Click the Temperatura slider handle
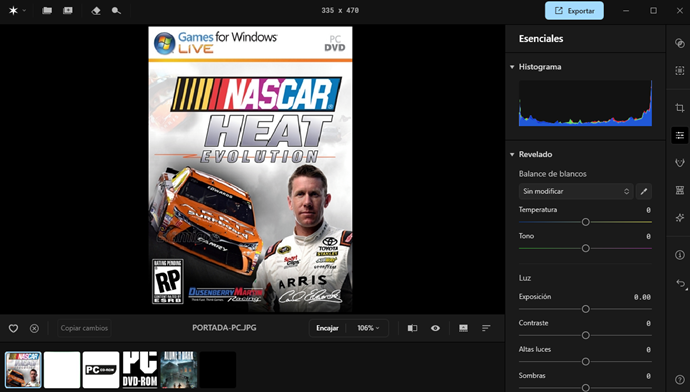 pyautogui.click(x=585, y=222)
